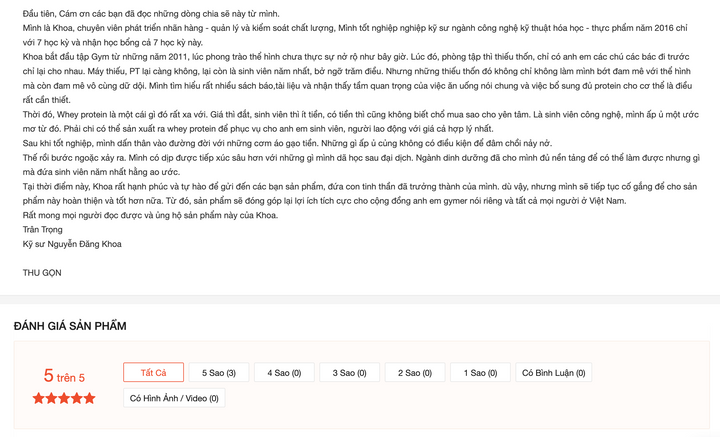720x437 pixels.
Task: Click the ĐÁNH GIÁ SẢN PHẨM heading
Action: coord(70,326)
